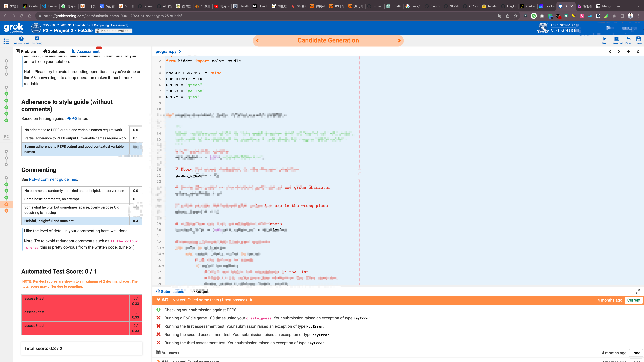Star submission #47

[251, 300]
